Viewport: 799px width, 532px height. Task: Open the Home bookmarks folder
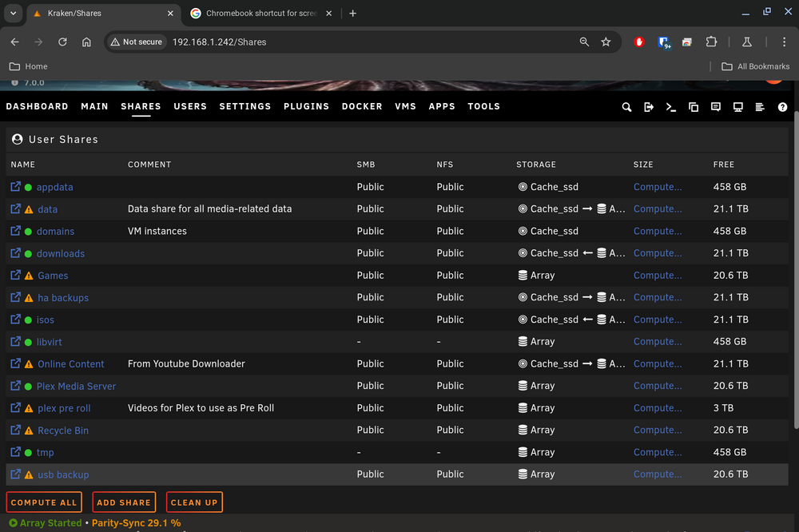click(x=29, y=66)
